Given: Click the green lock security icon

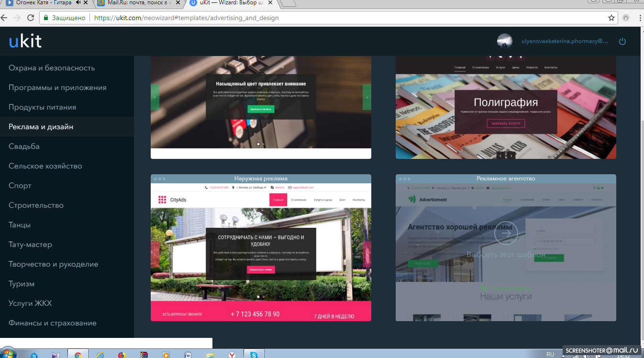Looking at the screenshot, I should pos(46,18).
